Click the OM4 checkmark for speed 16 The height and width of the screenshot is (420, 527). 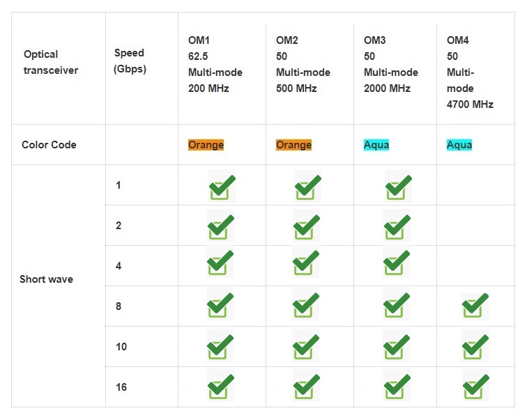[475, 387]
